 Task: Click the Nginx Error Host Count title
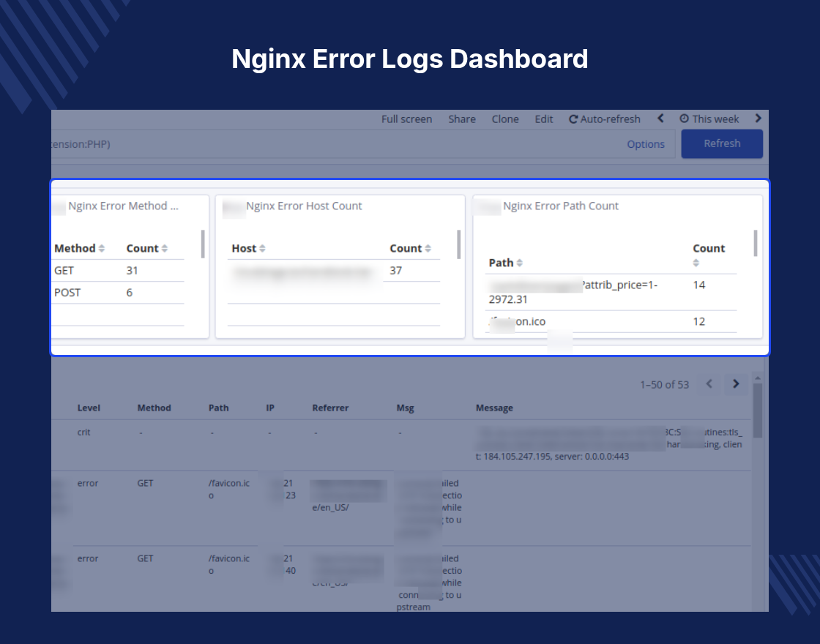click(x=304, y=206)
